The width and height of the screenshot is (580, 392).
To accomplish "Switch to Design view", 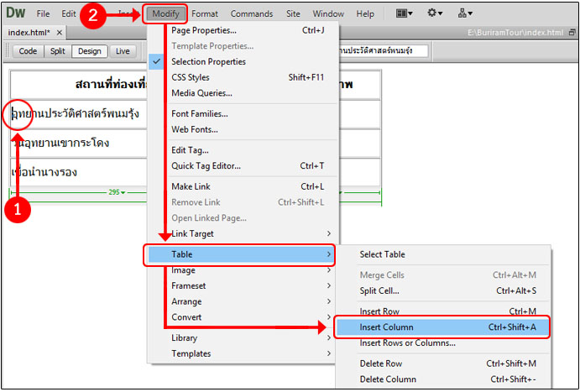I will 89,51.
